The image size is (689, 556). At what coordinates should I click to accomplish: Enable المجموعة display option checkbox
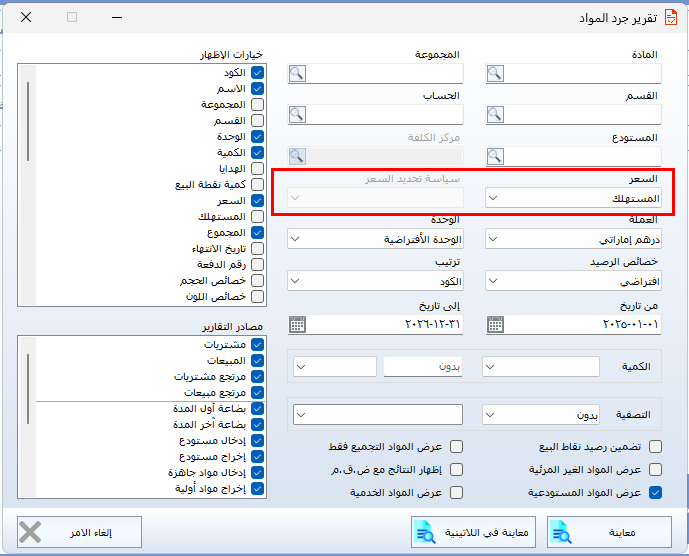coord(257,105)
